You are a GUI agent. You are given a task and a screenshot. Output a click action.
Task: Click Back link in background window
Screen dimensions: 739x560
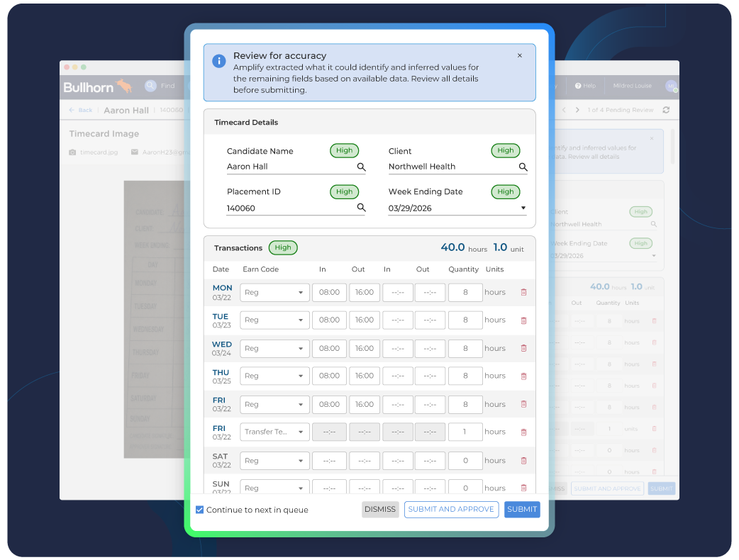(81, 110)
